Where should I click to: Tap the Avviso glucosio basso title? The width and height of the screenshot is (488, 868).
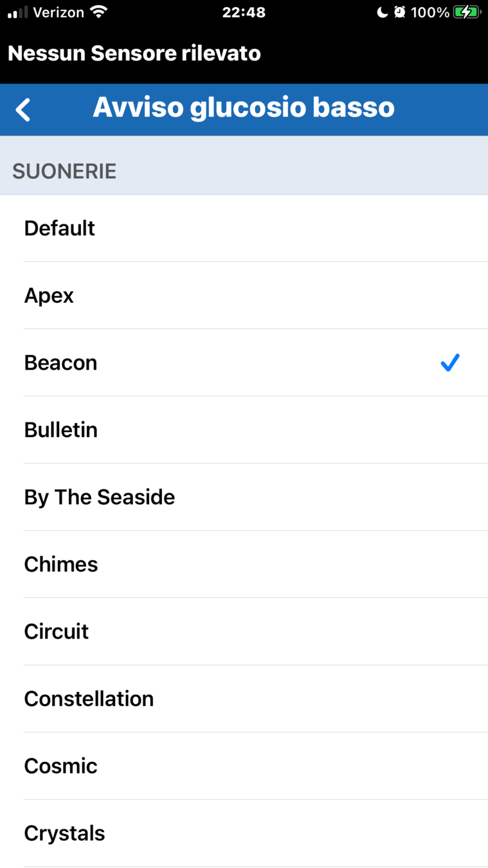click(x=244, y=107)
